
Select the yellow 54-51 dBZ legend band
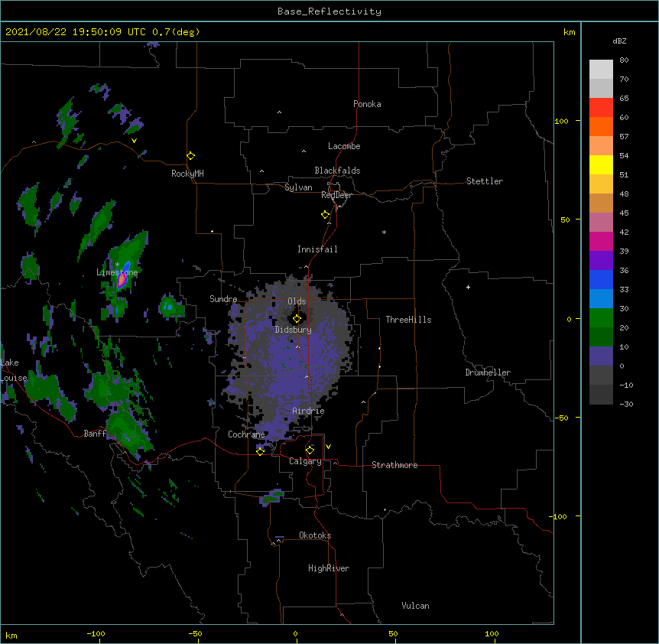click(601, 165)
